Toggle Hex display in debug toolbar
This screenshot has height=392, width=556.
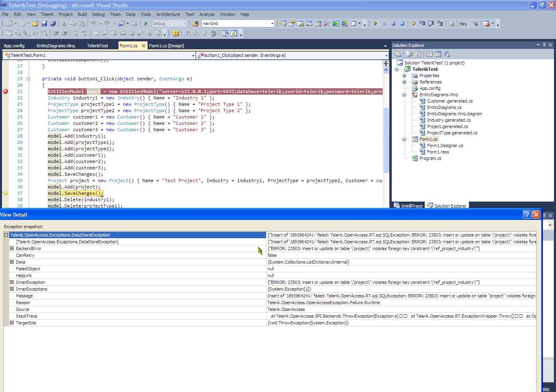click(x=463, y=24)
